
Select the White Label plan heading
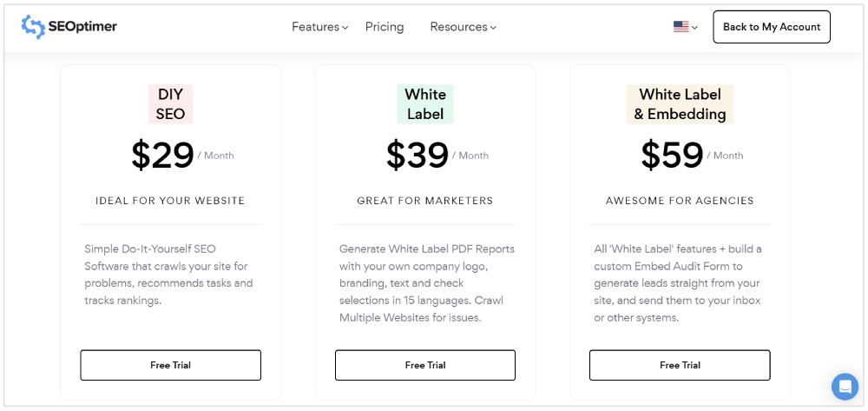pos(425,104)
